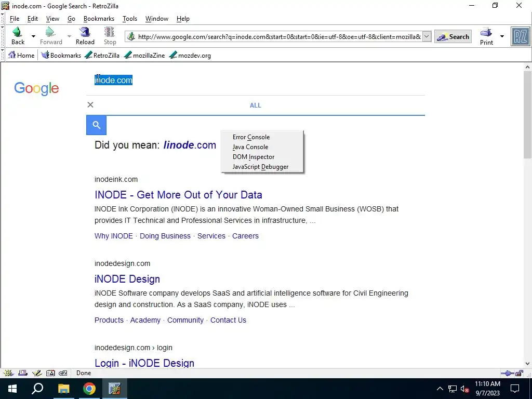Open the mozillaZine bookmark
532x399 pixels.
[144, 55]
